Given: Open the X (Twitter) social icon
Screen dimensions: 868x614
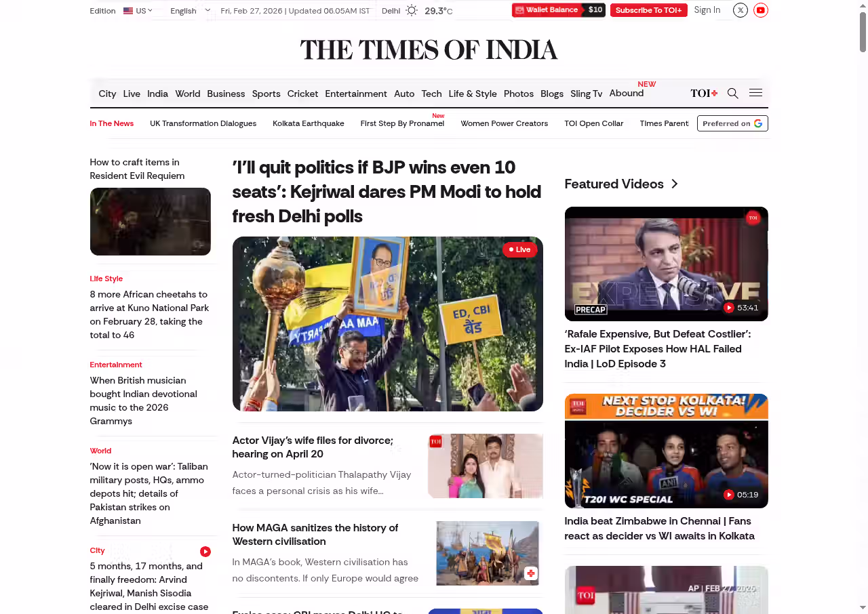Looking at the screenshot, I should click(741, 10).
